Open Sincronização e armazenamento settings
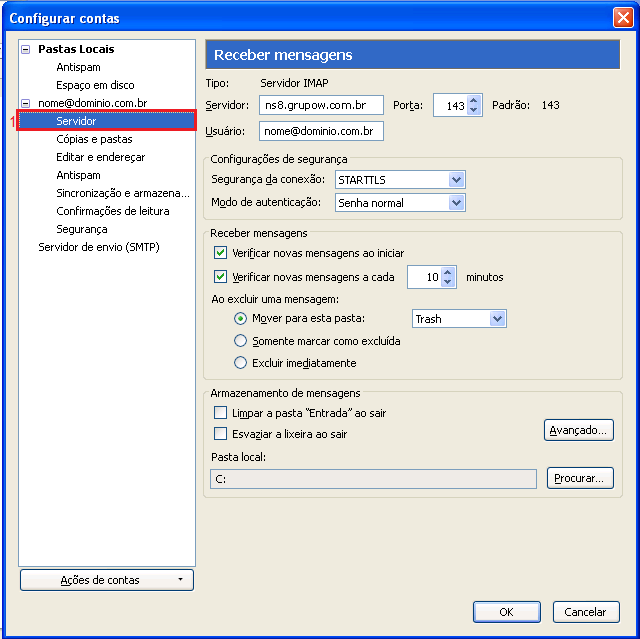 click(x=123, y=193)
